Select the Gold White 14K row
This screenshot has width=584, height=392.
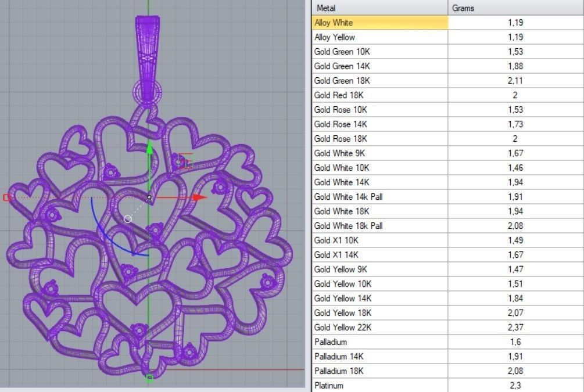(447, 182)
